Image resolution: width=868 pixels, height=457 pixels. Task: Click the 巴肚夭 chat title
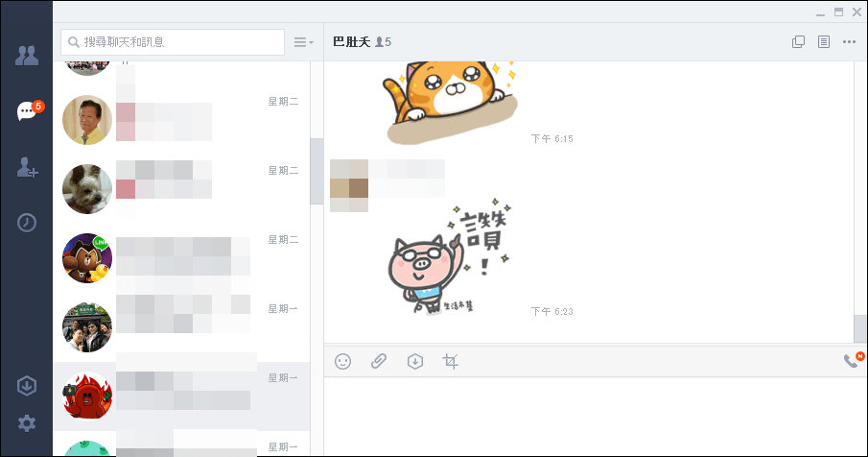(352, 42)
